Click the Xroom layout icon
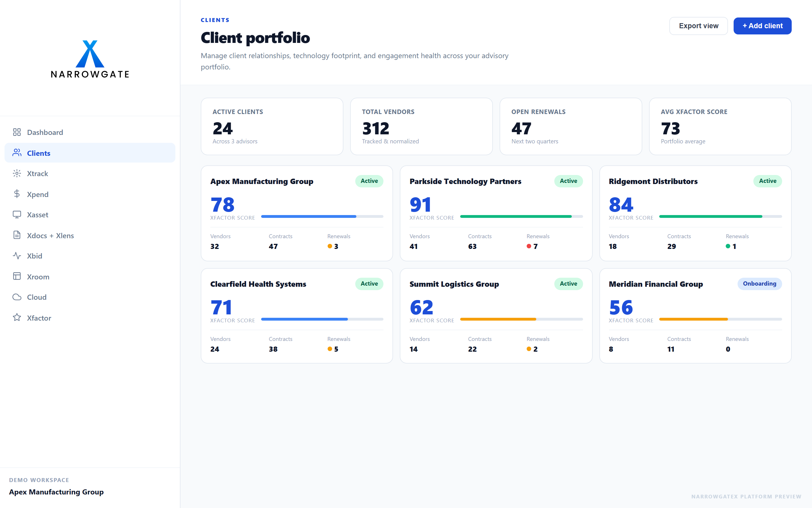 (17, 276)
